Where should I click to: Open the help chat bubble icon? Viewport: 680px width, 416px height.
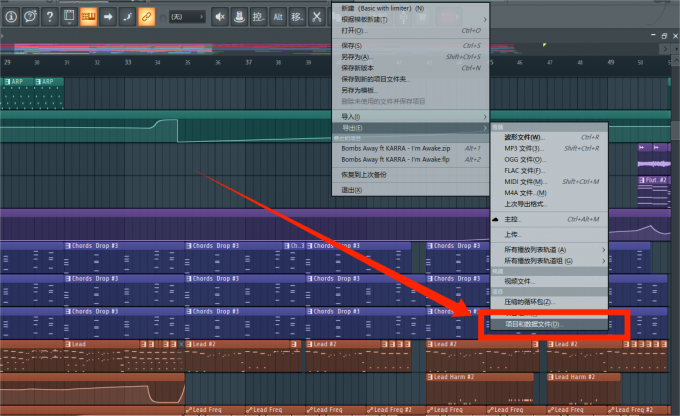pyautogui.click(x=30, y=17)
